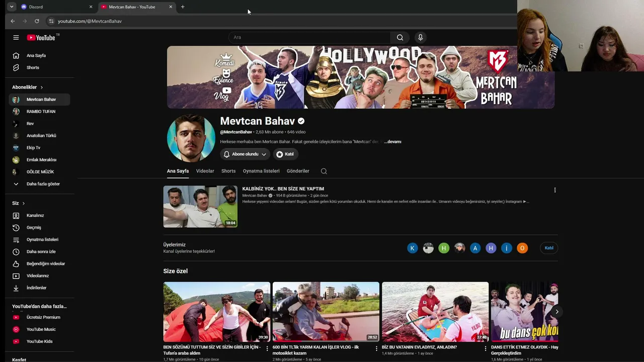Open the Oynatma listeleri channel tab
This screenshot has height=362, width=644.
[261, 171]
